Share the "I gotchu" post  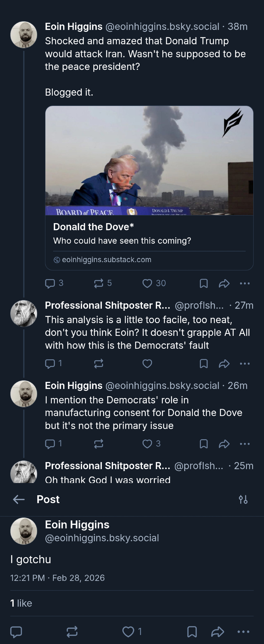coord(218,631)
